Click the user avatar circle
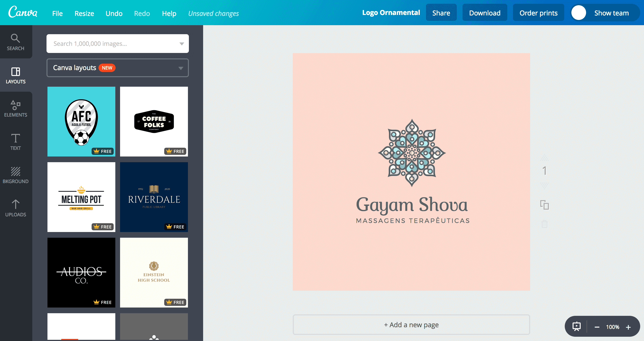The height and width of the screenshot is (341, 644). [579, 13]
